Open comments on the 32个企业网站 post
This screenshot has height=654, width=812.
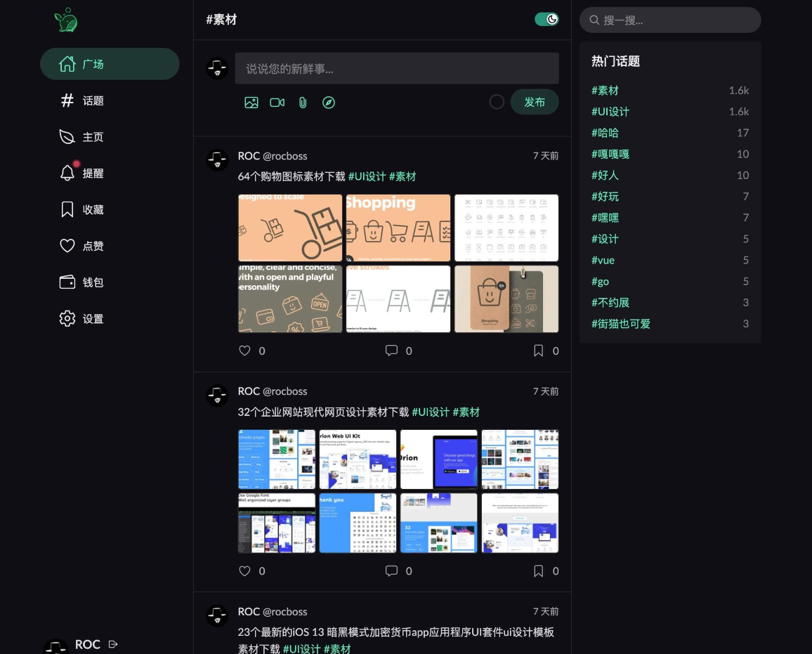point(391,570)
